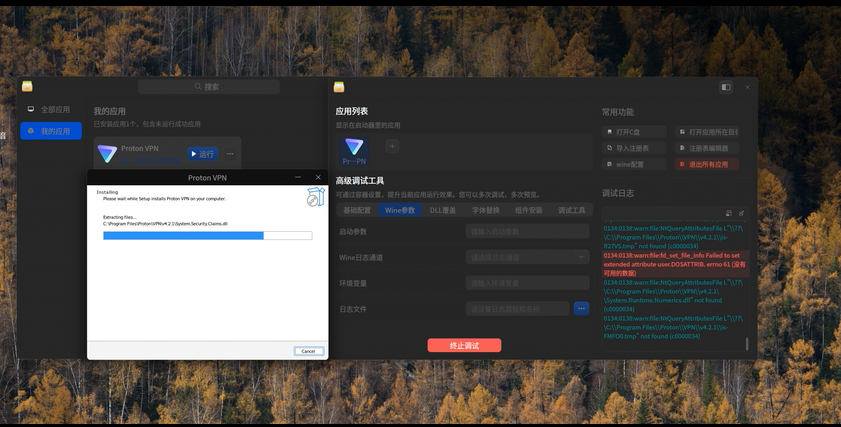Add a new app with the plus button

(392, 146)
